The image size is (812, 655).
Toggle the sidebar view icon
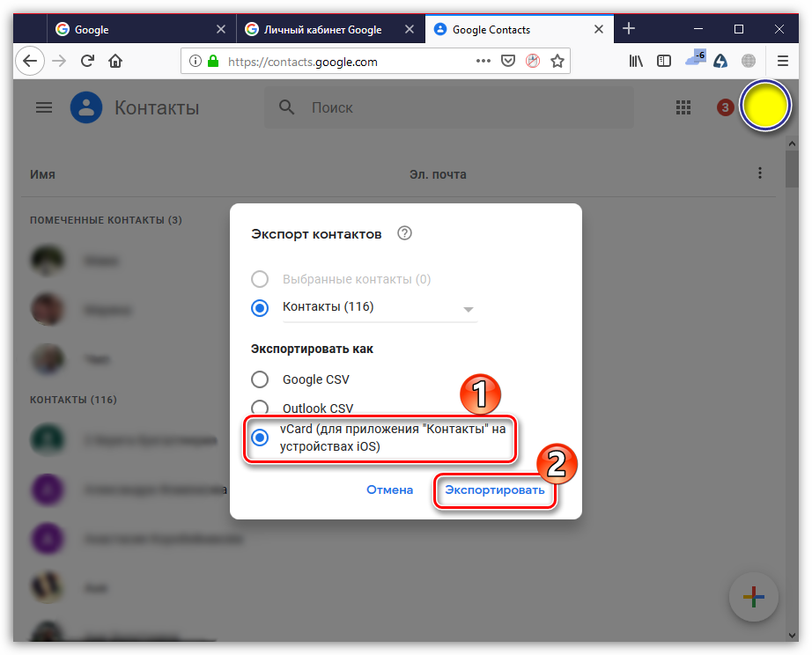663,61
